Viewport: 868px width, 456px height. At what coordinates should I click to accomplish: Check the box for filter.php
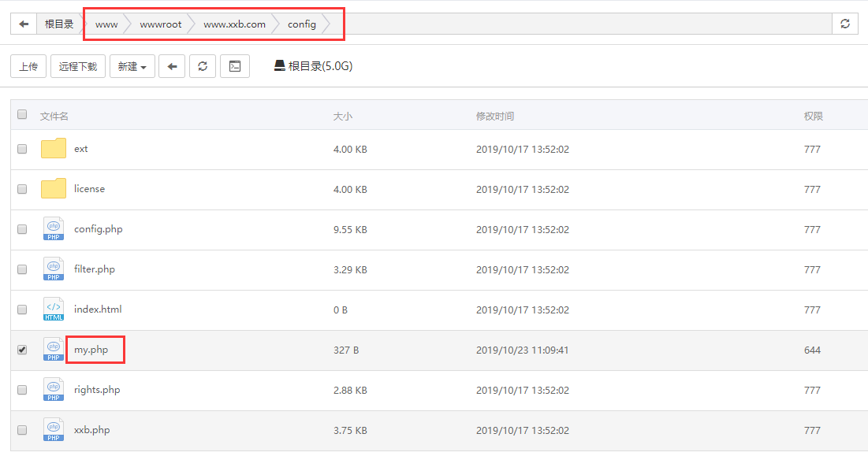click(22, 269)
